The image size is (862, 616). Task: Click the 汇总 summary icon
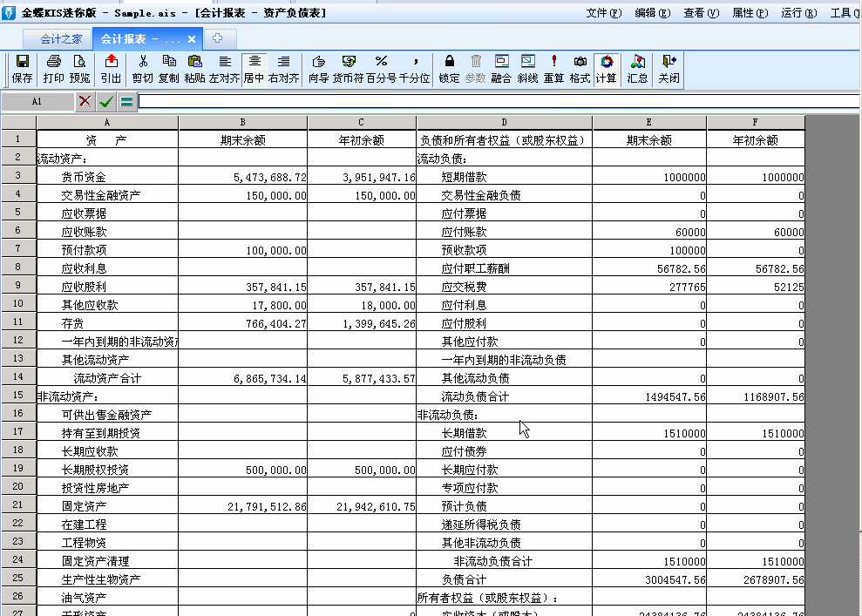[x=637, y=69]
